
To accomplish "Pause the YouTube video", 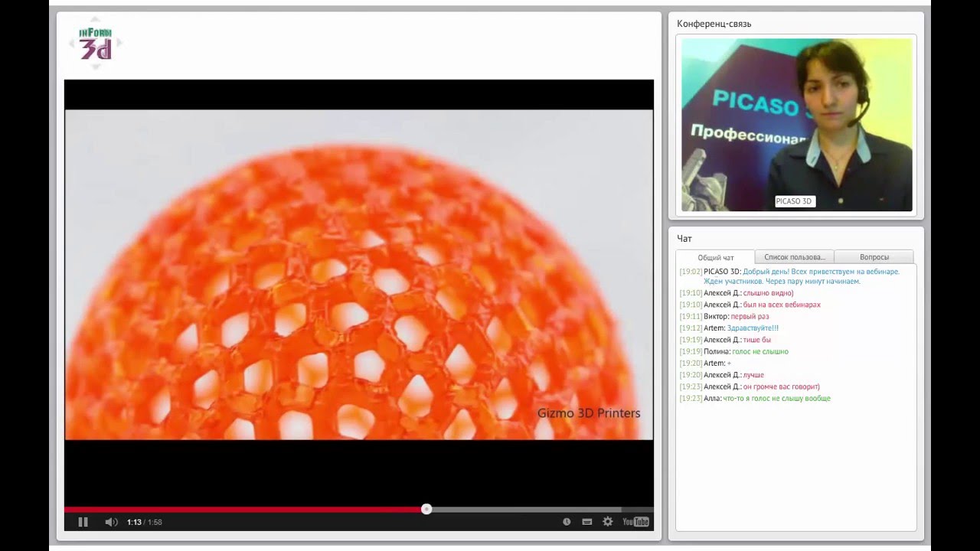I will tap(83, 522).
